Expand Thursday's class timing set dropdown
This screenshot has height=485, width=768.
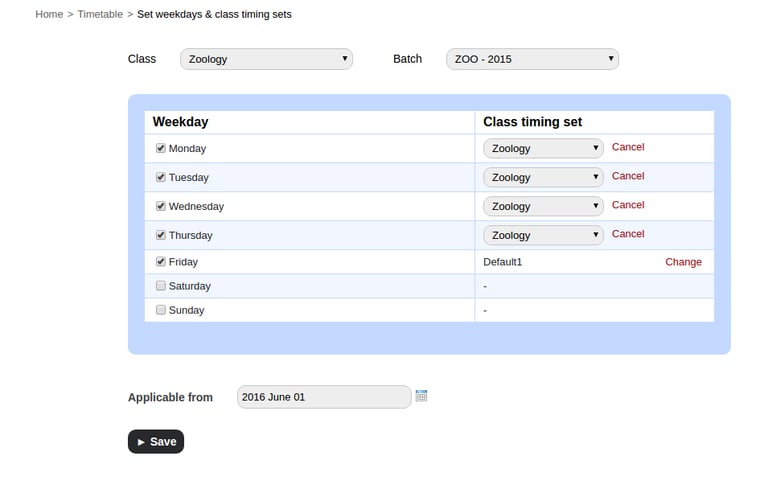543,235
